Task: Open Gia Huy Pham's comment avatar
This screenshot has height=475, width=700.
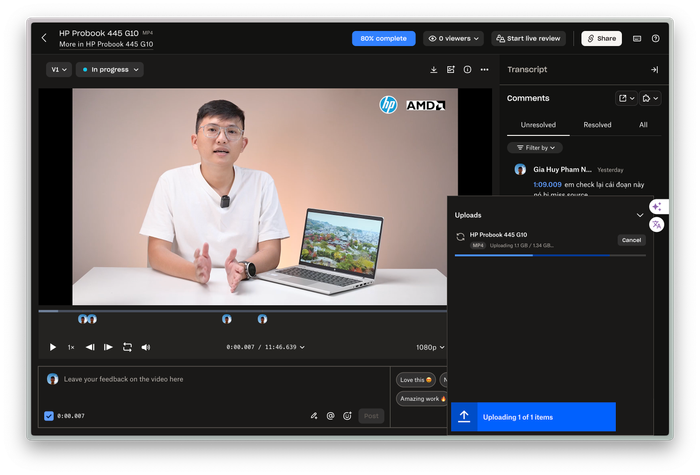Action: tap(520, 169)
